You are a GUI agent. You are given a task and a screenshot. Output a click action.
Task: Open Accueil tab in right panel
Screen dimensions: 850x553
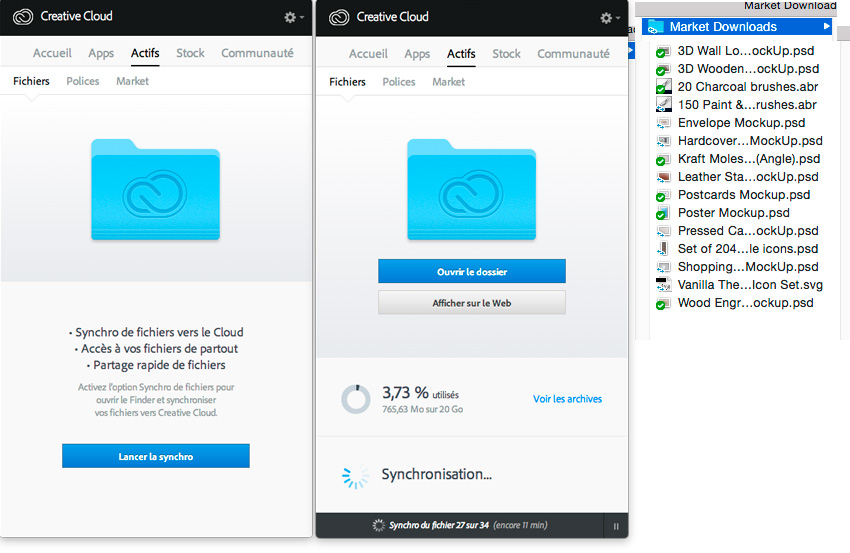368,54
